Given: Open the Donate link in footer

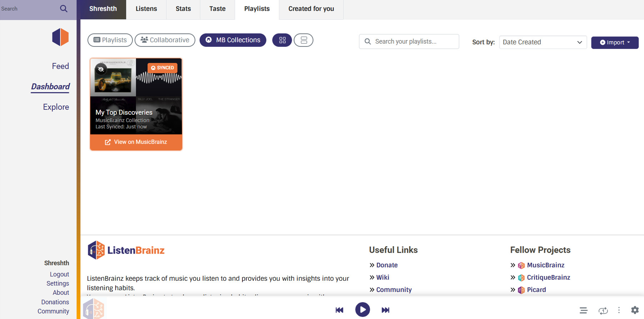Looking at the screenshot, I should [387, 265].
